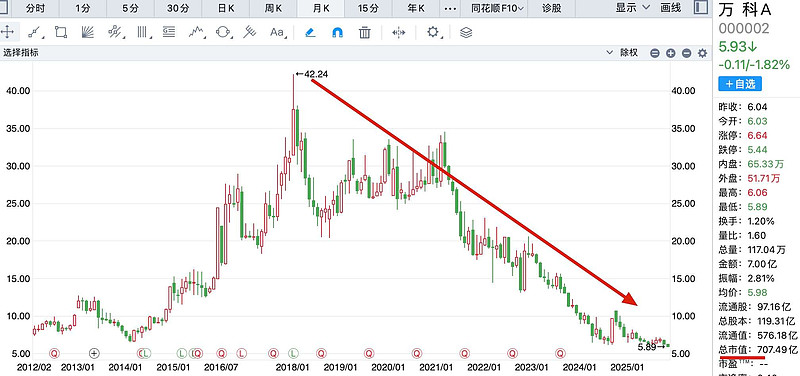
Task: Click the + event marker near 2013/01
Action: coord(94,353)
